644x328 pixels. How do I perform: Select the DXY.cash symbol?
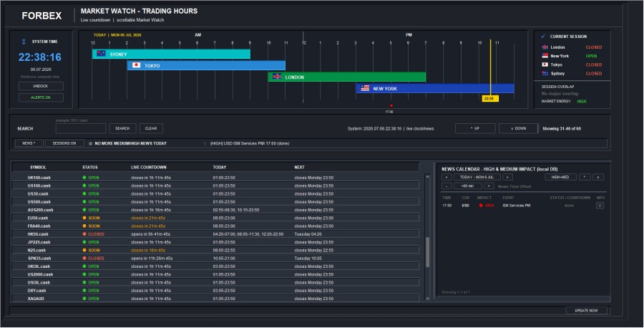pos(37,291)
